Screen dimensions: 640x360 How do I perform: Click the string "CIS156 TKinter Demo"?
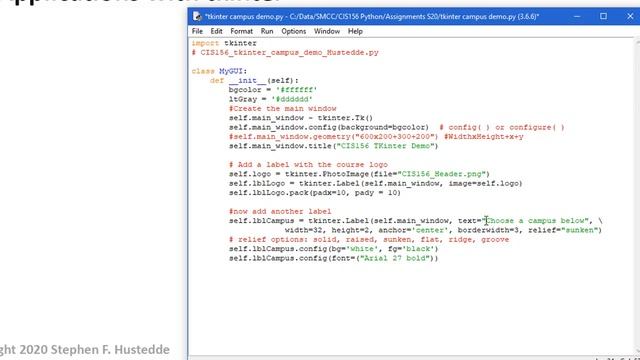385,147
